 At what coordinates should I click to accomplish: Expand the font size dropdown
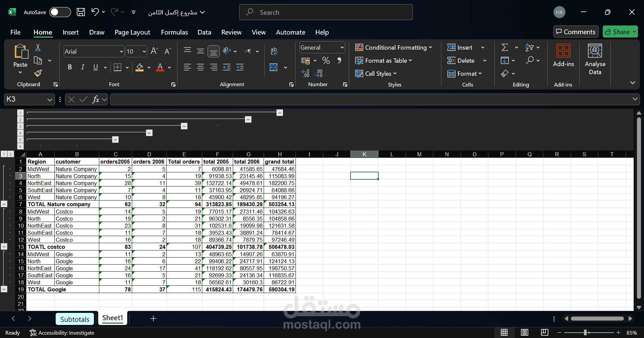coord(144,51)
